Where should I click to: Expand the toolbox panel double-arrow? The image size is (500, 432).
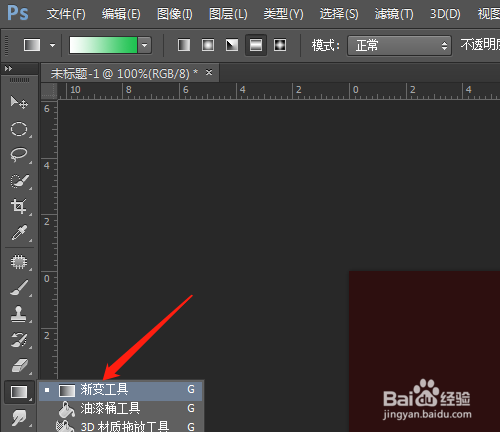[8, 69]
